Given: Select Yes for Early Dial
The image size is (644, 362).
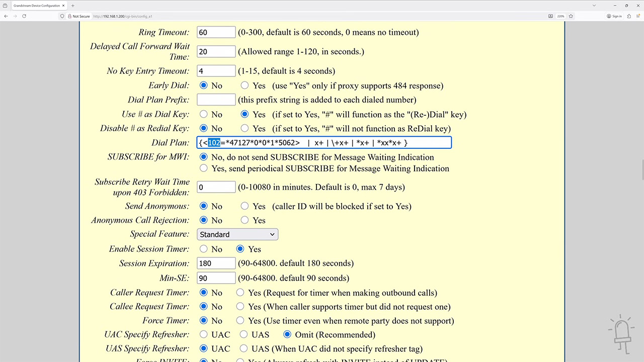Looking at the screenshot, I should pos(245,85).
